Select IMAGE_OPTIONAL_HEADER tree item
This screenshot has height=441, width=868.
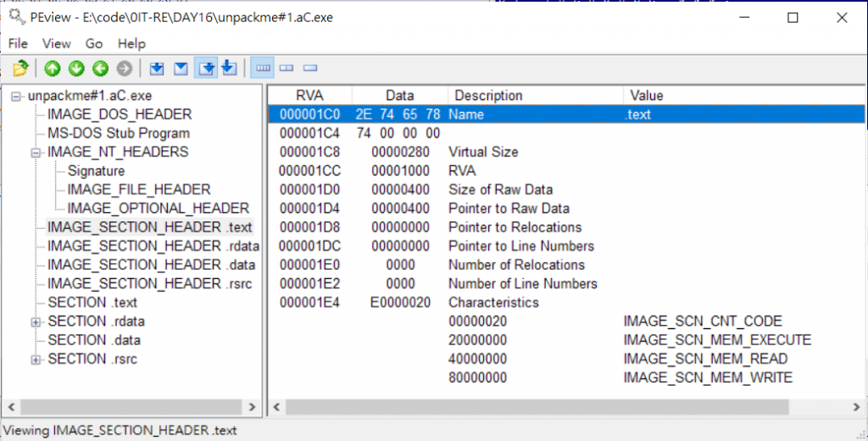pyautogui.click(x=159, y=209)
